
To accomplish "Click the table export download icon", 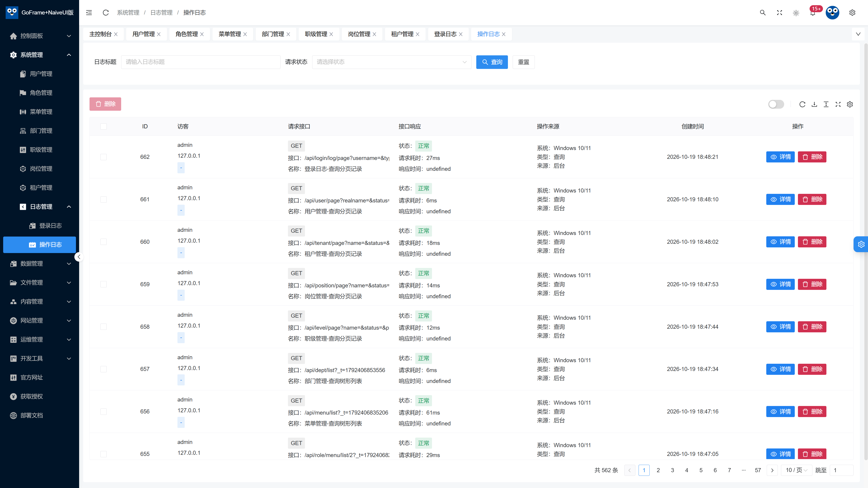I will click(814, 104).
